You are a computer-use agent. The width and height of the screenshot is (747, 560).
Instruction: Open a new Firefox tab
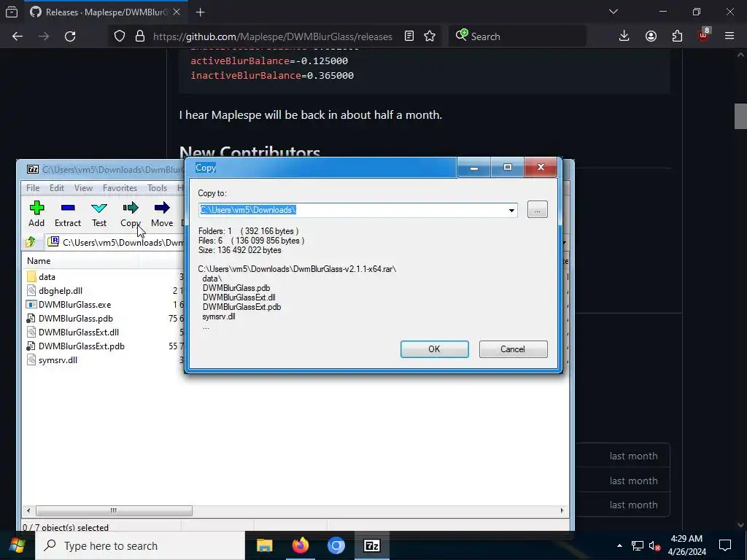coord(201,12)
